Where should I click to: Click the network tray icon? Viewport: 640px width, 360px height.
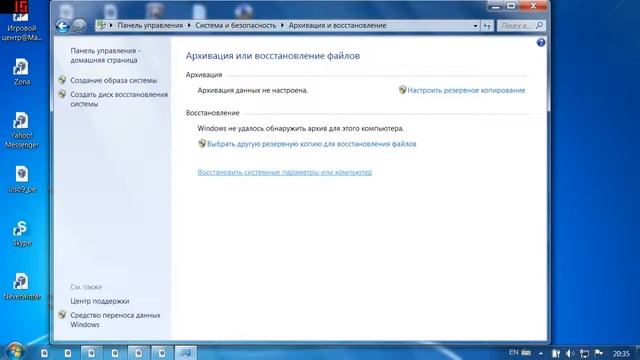coord(584,353)
